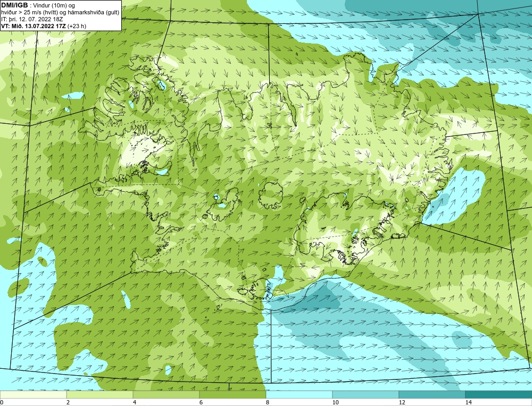Click the 'VT: Mið. 13.07.2022 17Z' valid time line
The image size is (532, 406).
pyautogui.click(x=34, y=26)
